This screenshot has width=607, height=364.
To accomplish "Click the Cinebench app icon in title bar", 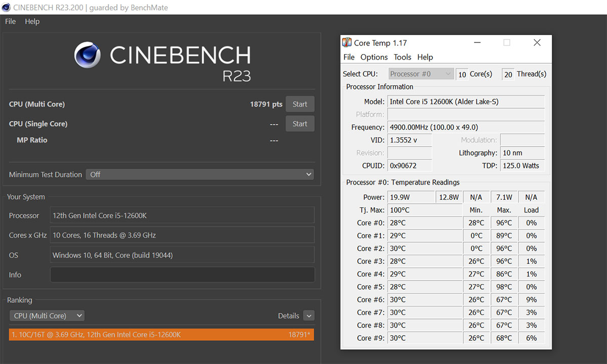I will (x=6, y=8).
